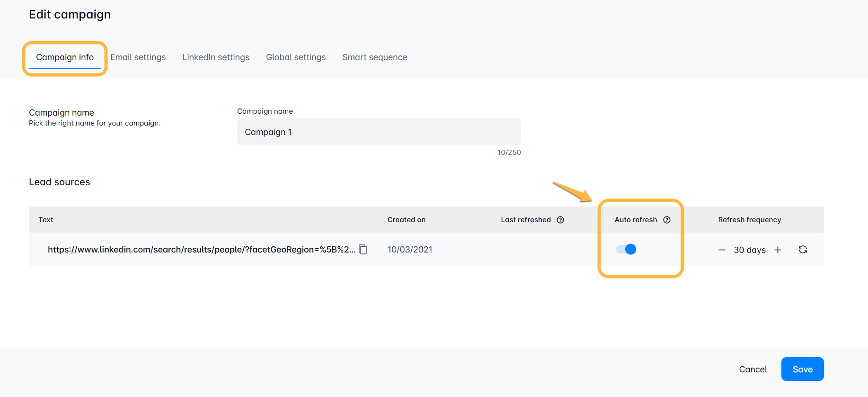
Task: Select the Campaign info tab
Action: point(65,57)
